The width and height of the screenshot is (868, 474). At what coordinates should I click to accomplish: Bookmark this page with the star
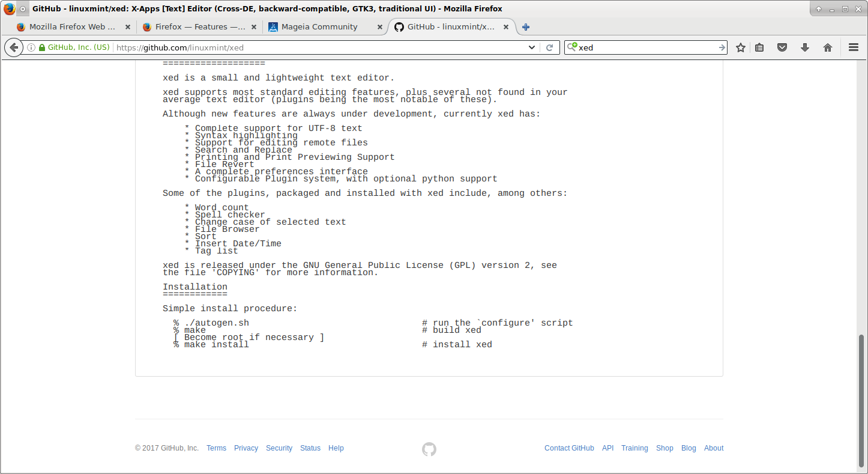[x=741, y=47]
